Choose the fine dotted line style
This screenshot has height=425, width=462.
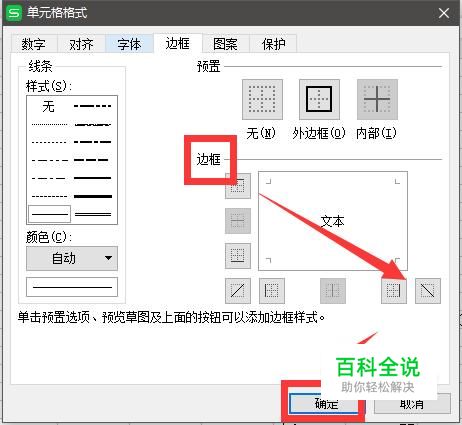click(50, 125)
